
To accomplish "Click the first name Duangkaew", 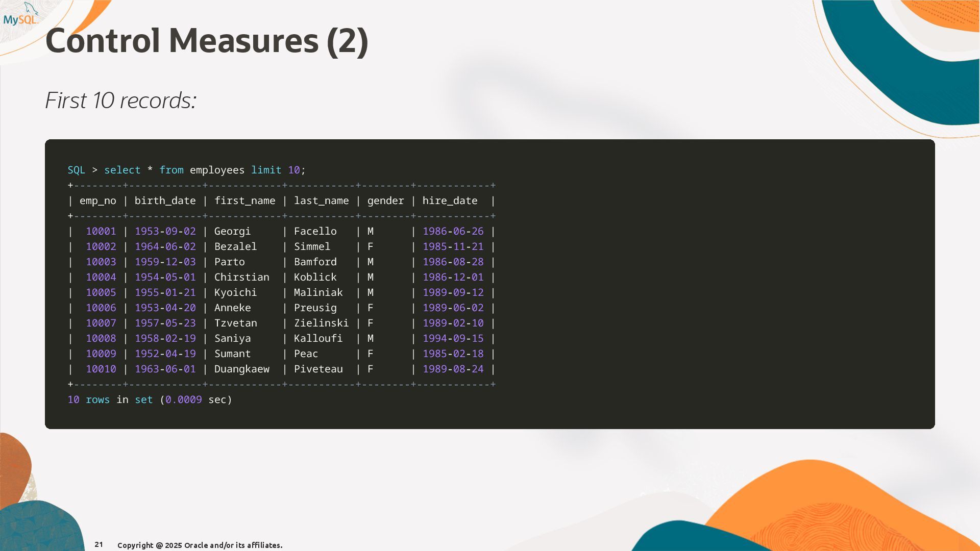I will (241, 369).
